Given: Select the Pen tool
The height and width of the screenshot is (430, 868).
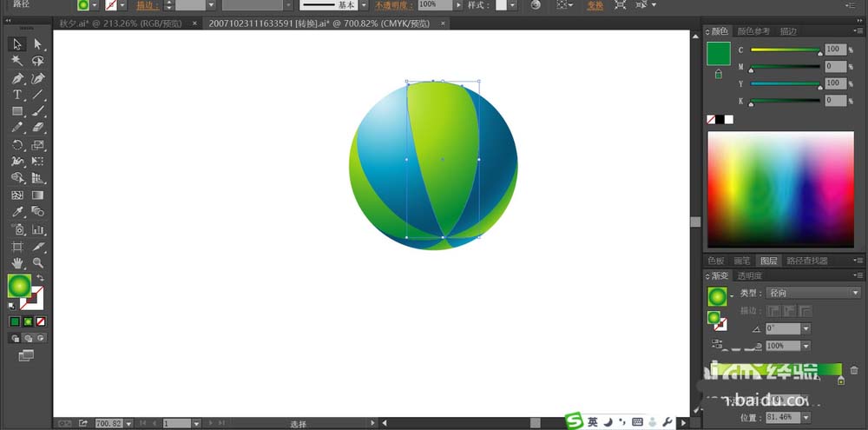Looking at the screenshot, I should [x=17, y=78].
